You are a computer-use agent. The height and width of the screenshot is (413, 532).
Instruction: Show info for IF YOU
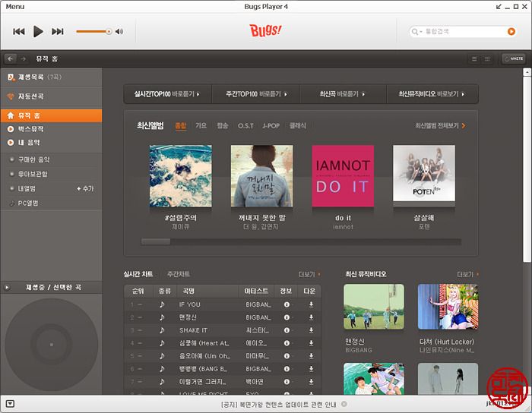(x=287, y=304)
